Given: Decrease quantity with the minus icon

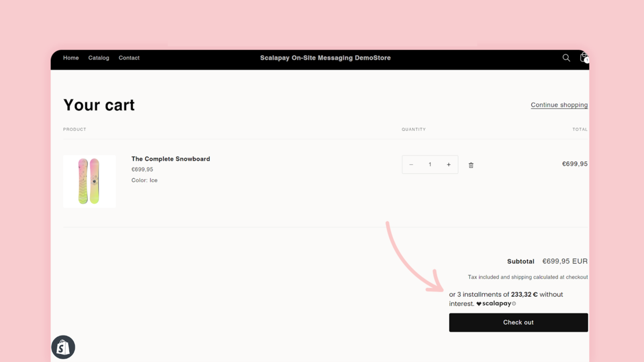Looking at the screenshot, I should (x=411, y=164).
